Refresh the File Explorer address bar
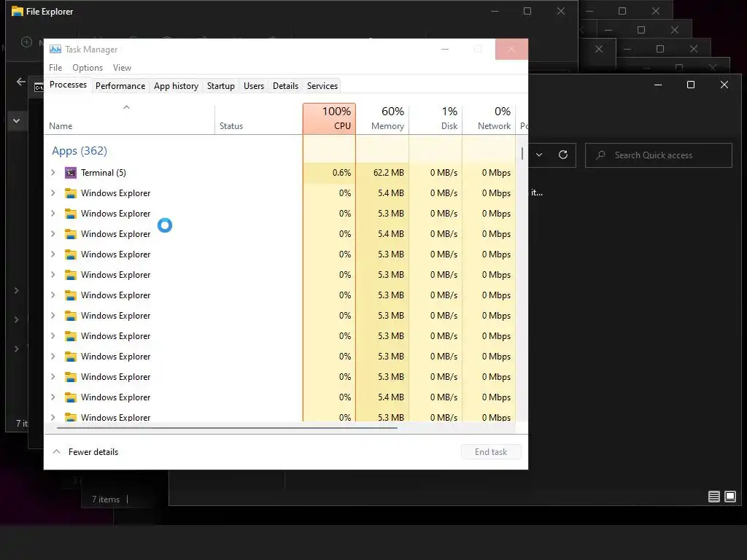747x560 pixels. click(563, 155)
